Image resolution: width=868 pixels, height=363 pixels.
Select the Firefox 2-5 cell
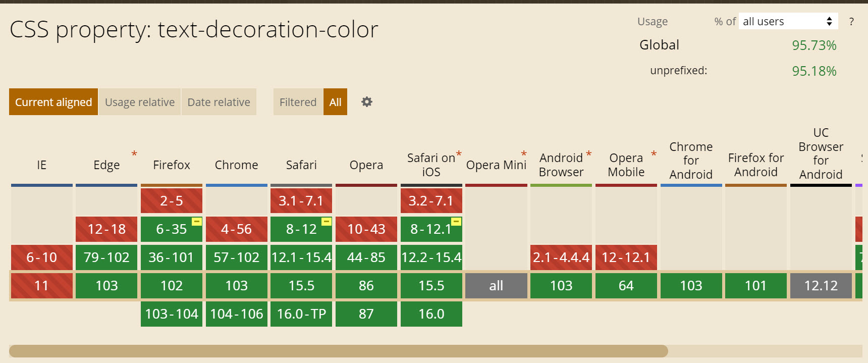click(172, 201)
